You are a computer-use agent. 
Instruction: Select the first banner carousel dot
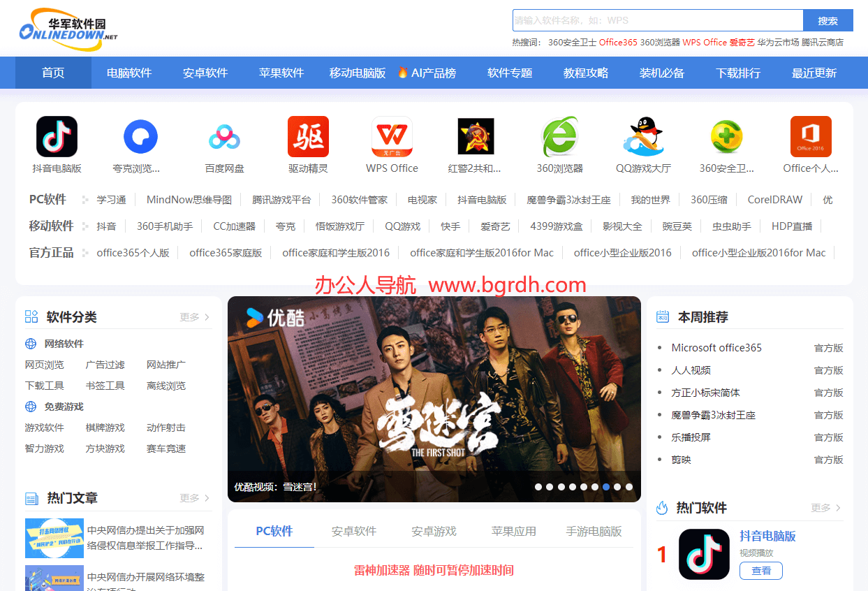[x=538, y=487]
